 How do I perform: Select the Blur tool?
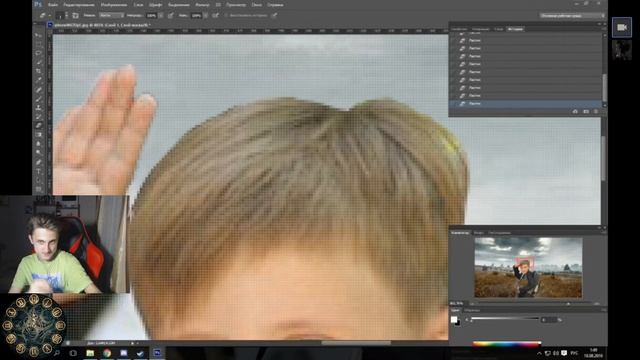pos(39,143)
